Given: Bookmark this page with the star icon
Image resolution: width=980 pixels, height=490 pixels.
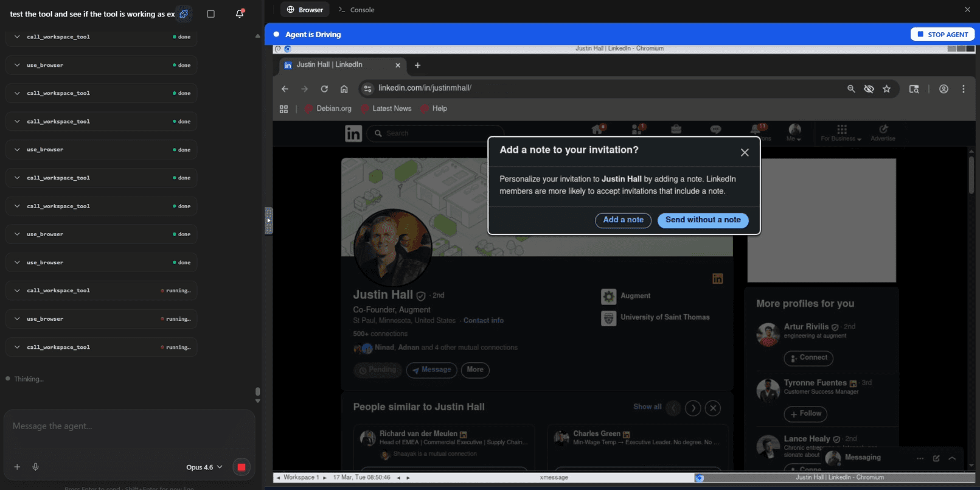Looking at the screenshot, I should click(887, 89).
